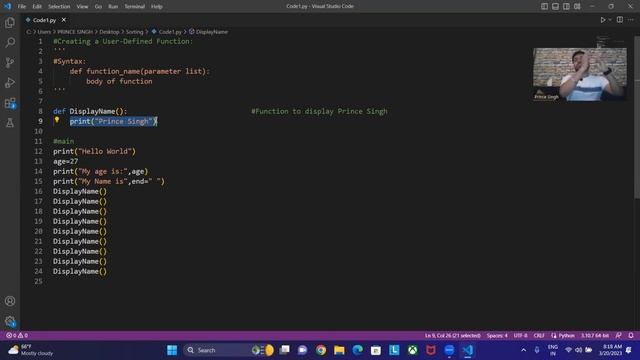Open Microsoft Edge from the taskbar
This screenshot has height=360, width=640.
click(x=358, y=350)
